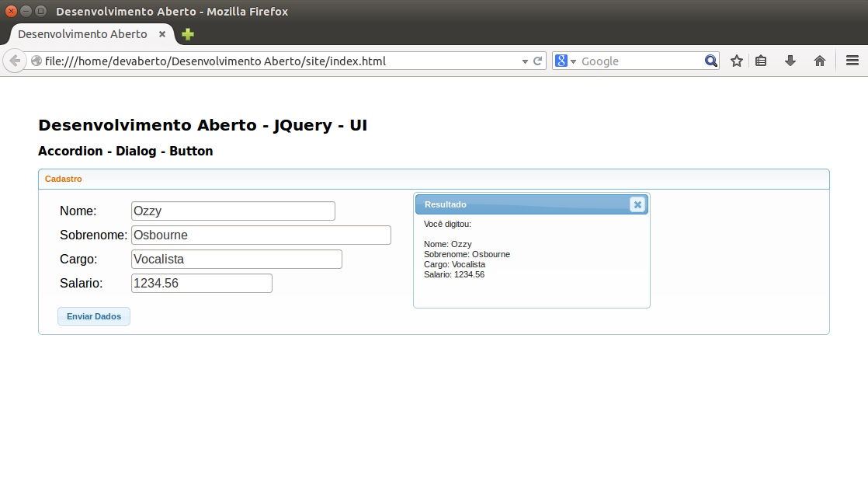
Task: Open the Firefox hamburger menu
Action: [852, 61]
